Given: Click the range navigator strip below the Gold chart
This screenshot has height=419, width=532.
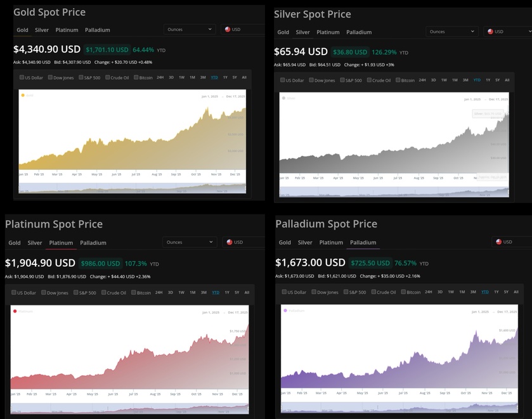Looking at the screenshot, I should (x=132, y=188).
